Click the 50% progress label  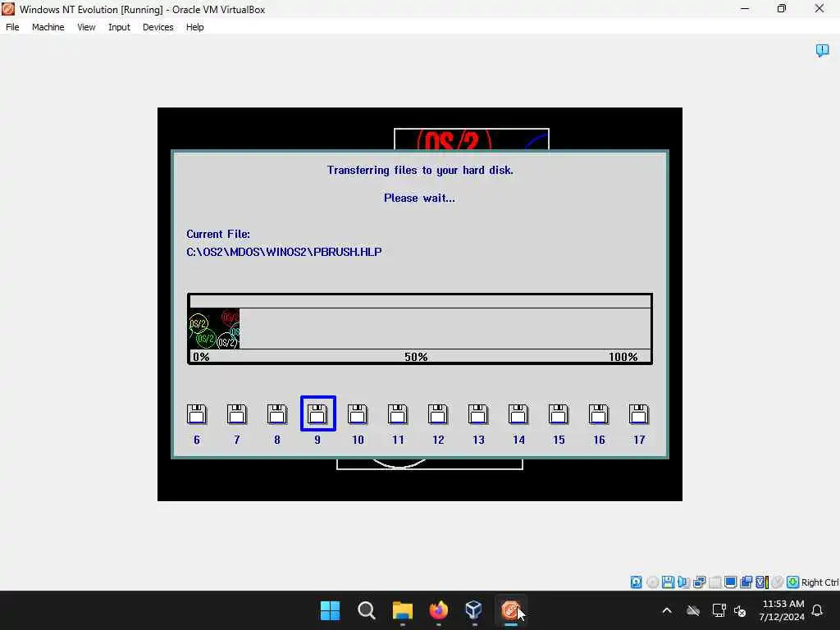click(x=416, y=357)
